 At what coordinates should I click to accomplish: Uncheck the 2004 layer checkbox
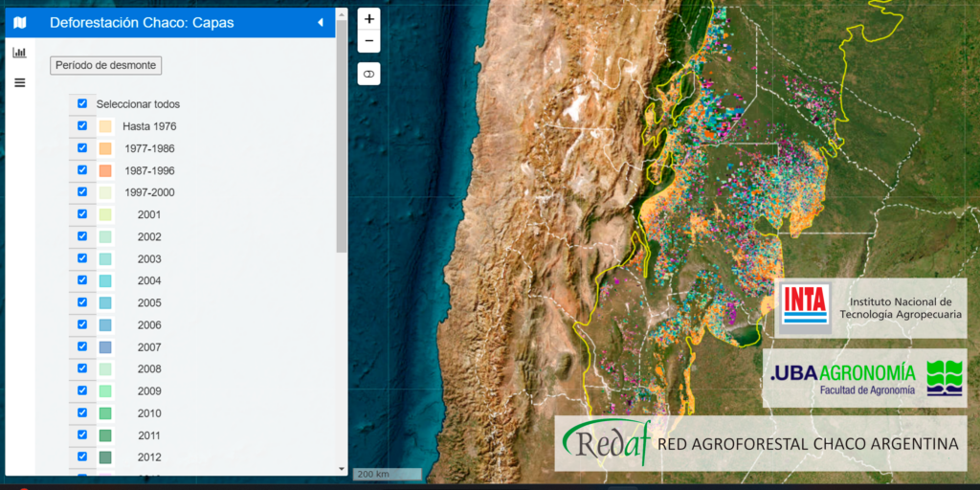[x=82, y=280]
